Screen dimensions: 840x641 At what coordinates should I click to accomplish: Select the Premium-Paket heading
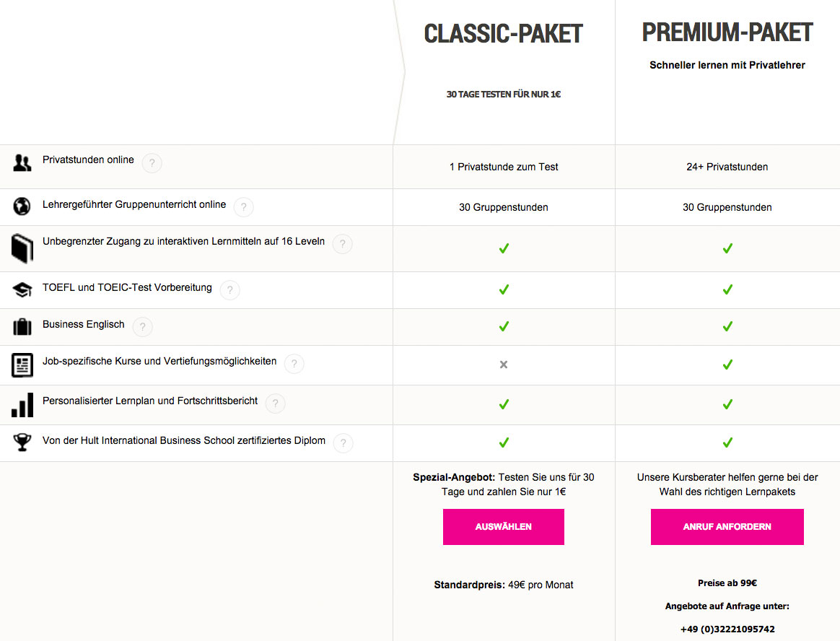(x=727, y=32)
